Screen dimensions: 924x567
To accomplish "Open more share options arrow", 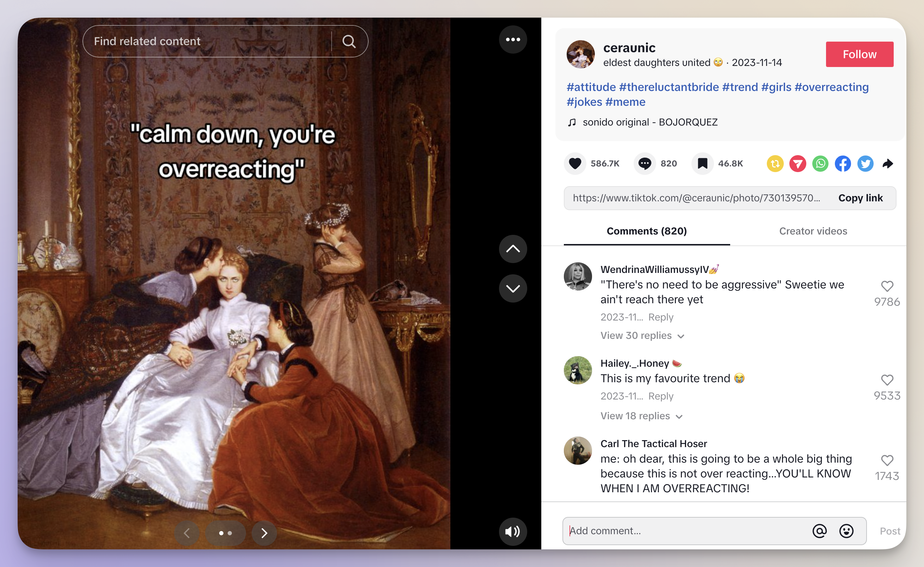I will (888, 164).
